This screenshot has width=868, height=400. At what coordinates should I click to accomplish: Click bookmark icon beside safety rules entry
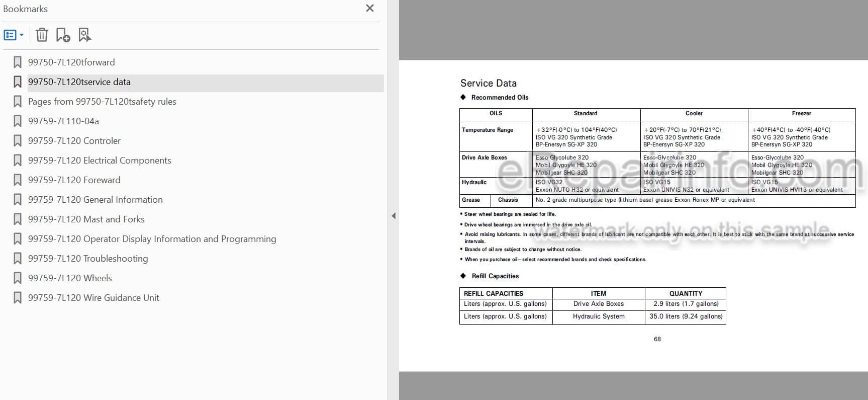coord(18,102)
